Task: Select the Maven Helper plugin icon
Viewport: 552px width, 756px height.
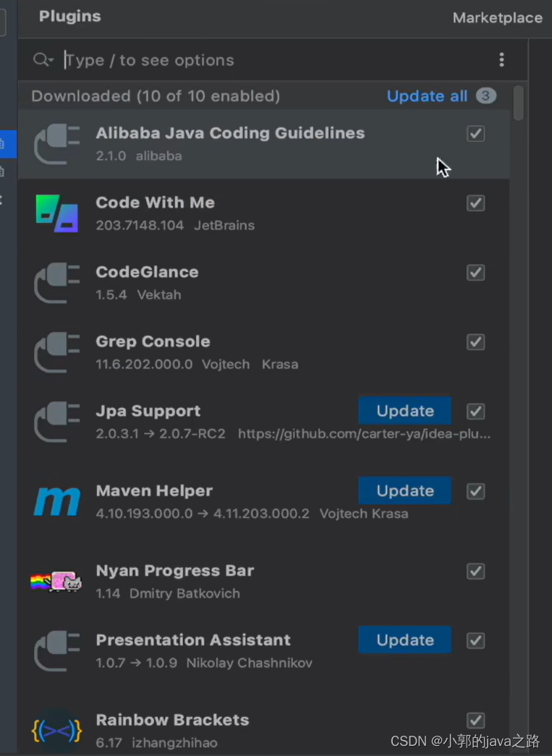Action: (57, 501)
